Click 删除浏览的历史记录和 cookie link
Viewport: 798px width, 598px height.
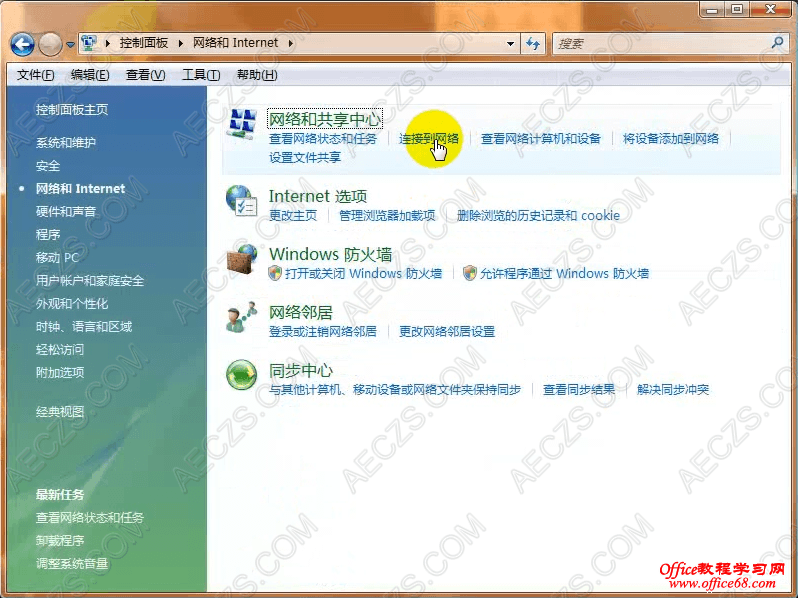tap(538, 216)
